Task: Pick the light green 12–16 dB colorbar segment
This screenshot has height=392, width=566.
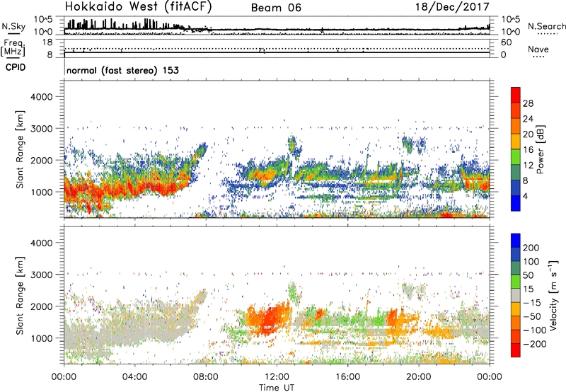Action: [x=516, y=157]
